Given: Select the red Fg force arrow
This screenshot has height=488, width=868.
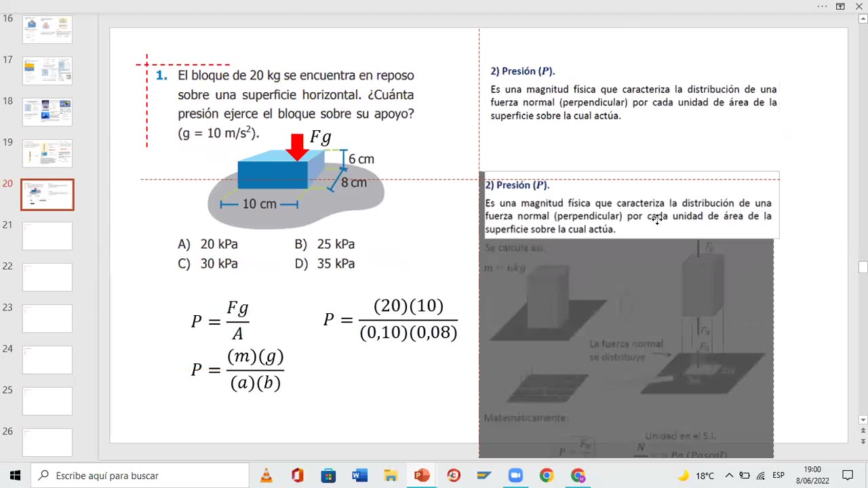Looking at the screenshot, I should click(297, 147).
